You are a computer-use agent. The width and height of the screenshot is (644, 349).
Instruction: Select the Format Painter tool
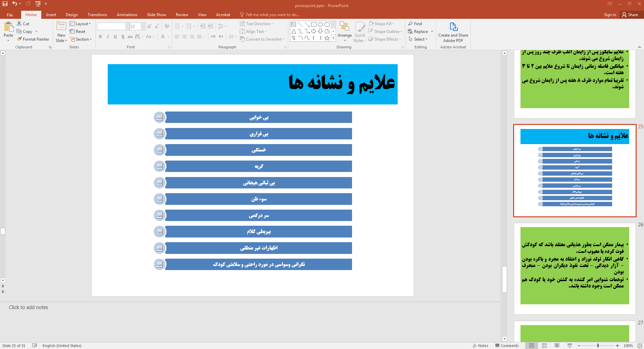[x=33, y=39]
